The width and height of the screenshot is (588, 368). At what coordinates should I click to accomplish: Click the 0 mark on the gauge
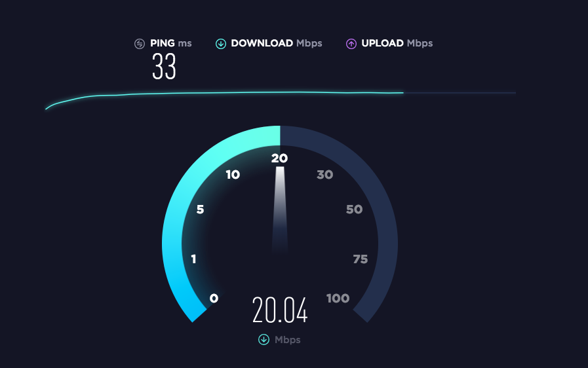(214, 299)
